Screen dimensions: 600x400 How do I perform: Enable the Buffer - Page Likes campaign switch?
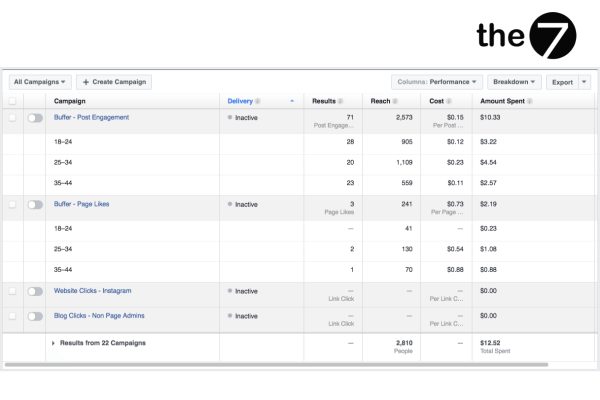pos(35,204)
